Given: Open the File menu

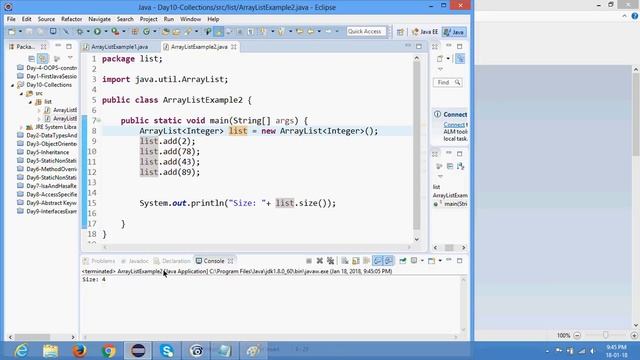Looking at the screenshot, I should coord(11,19).
